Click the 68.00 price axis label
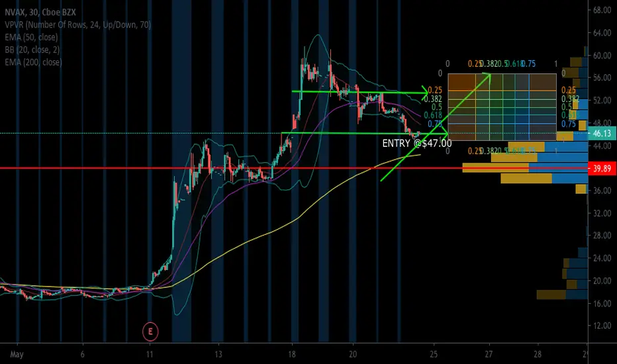This screenshot has width=617, height=364. tap(602, 10)
